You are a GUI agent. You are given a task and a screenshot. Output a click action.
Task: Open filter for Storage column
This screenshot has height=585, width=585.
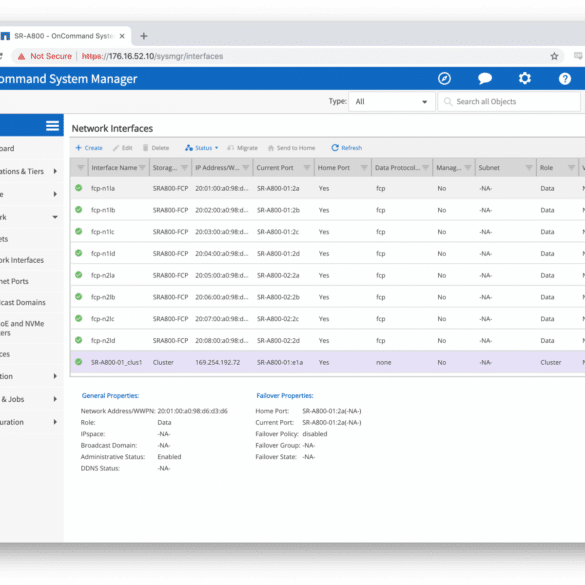[184, 168]
